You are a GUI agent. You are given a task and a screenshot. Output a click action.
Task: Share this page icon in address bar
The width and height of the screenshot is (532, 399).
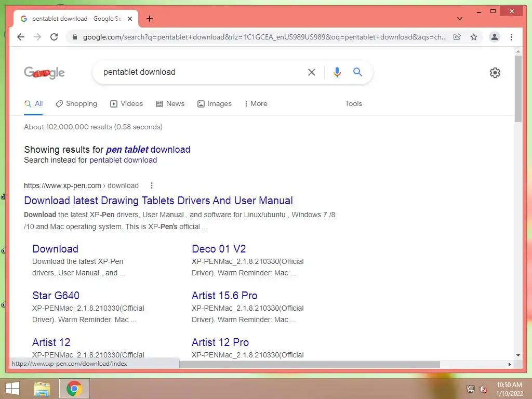tap(457, 37)
